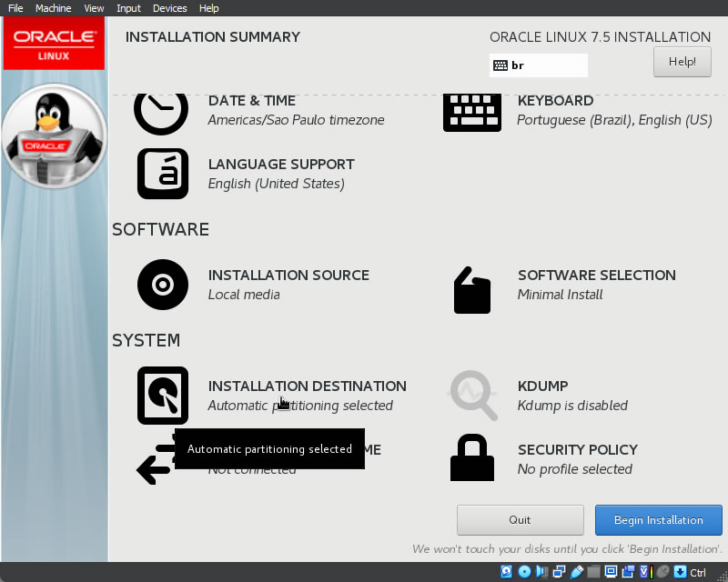The image size is (728, 582).
Task: Click the virtualization V status bar icon
Action: [646, 571]
